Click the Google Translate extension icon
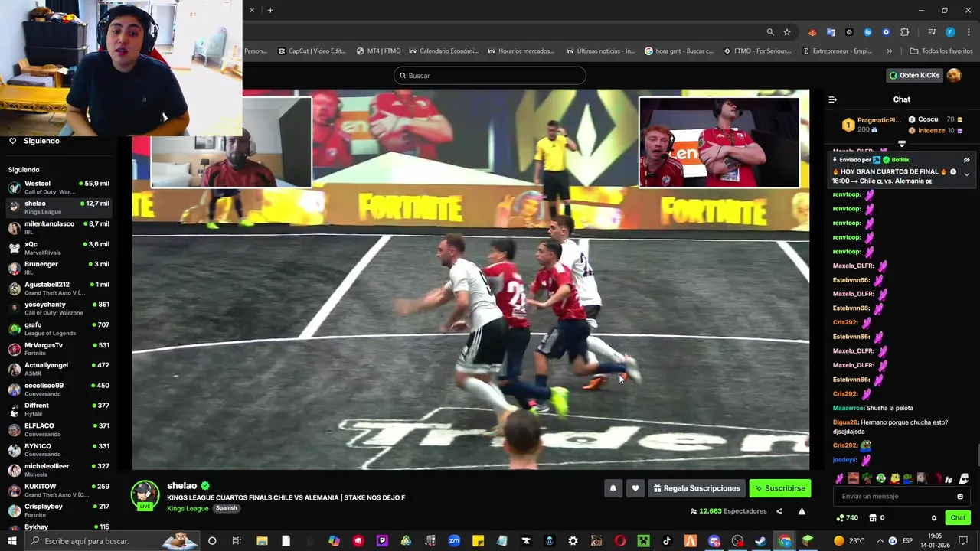 click(x=831, y=32)
